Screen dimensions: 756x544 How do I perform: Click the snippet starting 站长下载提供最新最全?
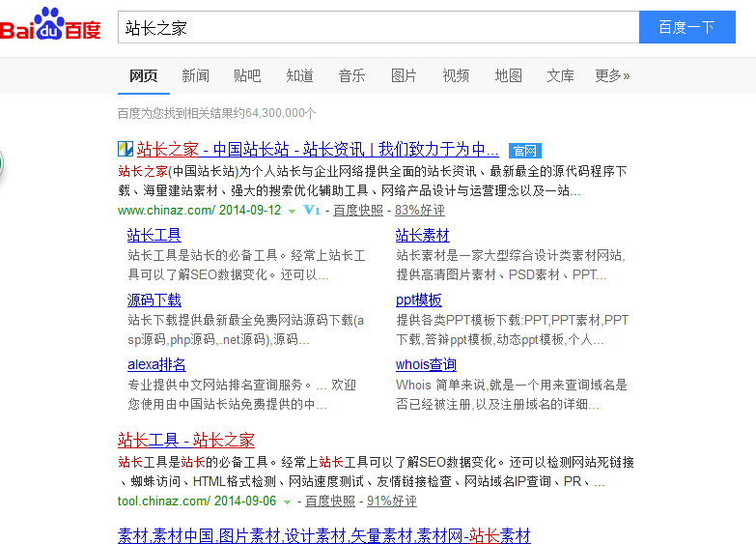point(246,329)
